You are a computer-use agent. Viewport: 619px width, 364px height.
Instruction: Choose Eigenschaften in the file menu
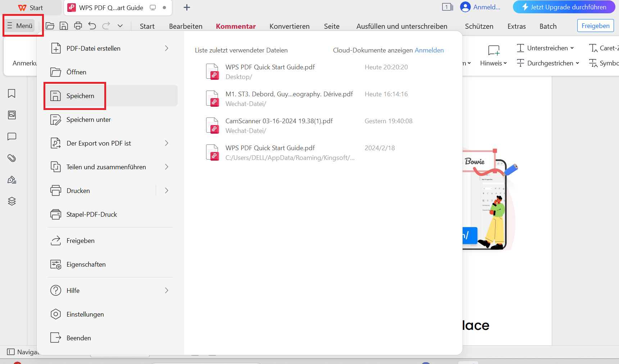[86, 264]
